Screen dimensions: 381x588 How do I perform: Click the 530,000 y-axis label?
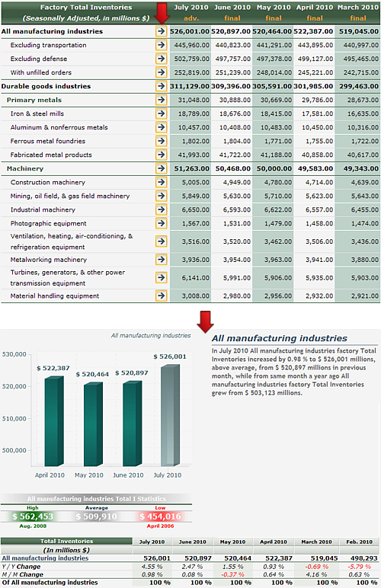tap(14, 354)
